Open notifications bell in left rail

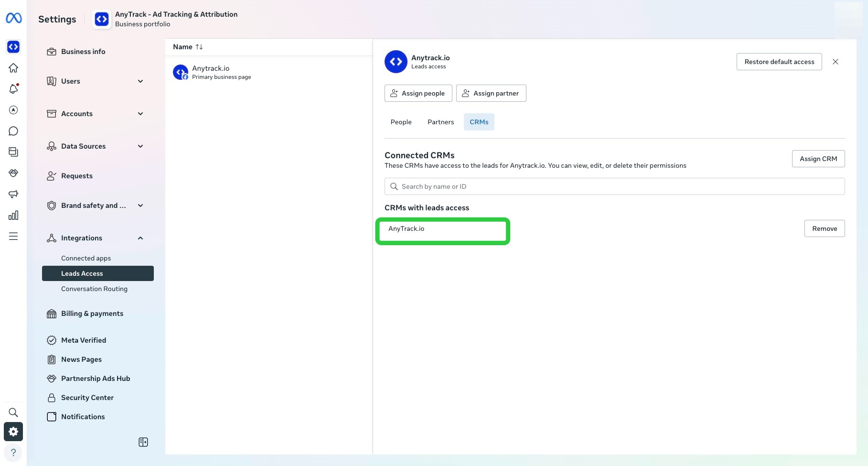coord(13,89)
